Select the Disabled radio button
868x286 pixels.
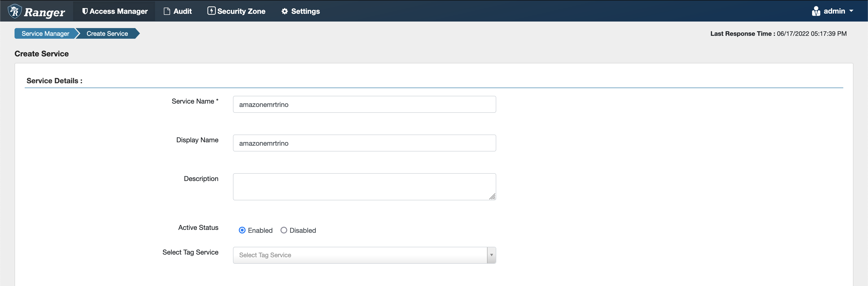point(284,230)
